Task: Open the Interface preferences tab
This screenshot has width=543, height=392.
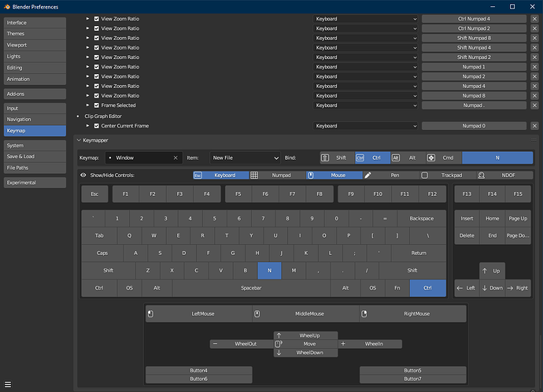Action: (x=35, y=23)
